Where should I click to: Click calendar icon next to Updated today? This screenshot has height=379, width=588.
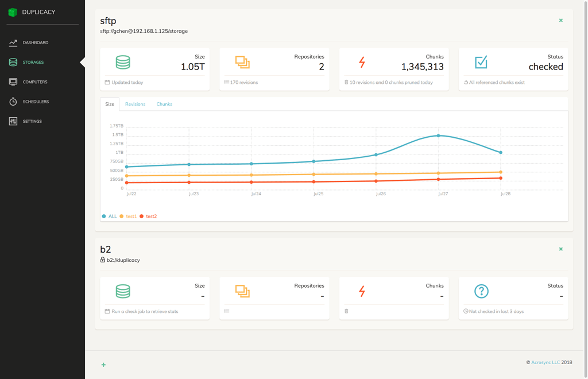tap(107, 82)
